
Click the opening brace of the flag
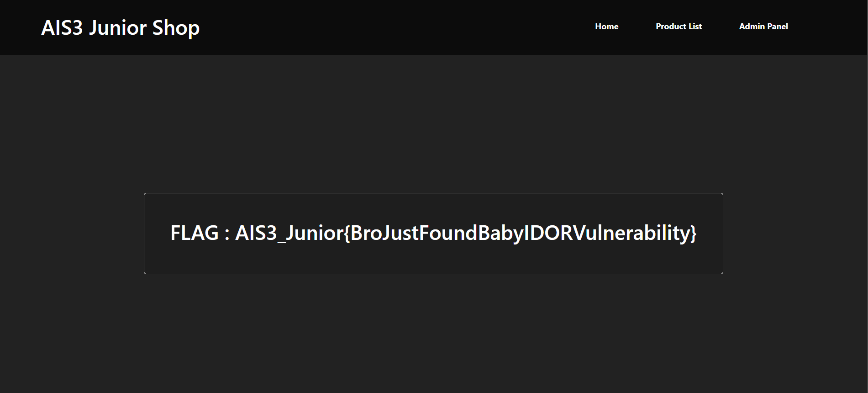pos(347,234)
